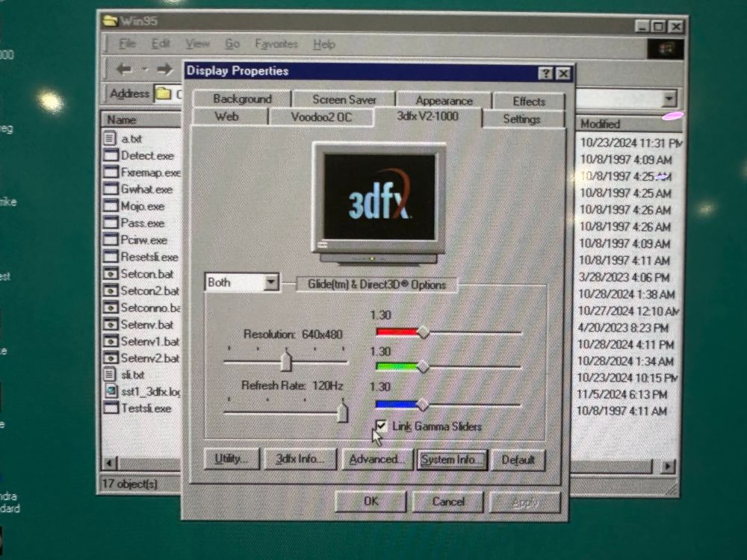
Task: Click the Win95 title bar folder icon
Action: coord(110,20)
